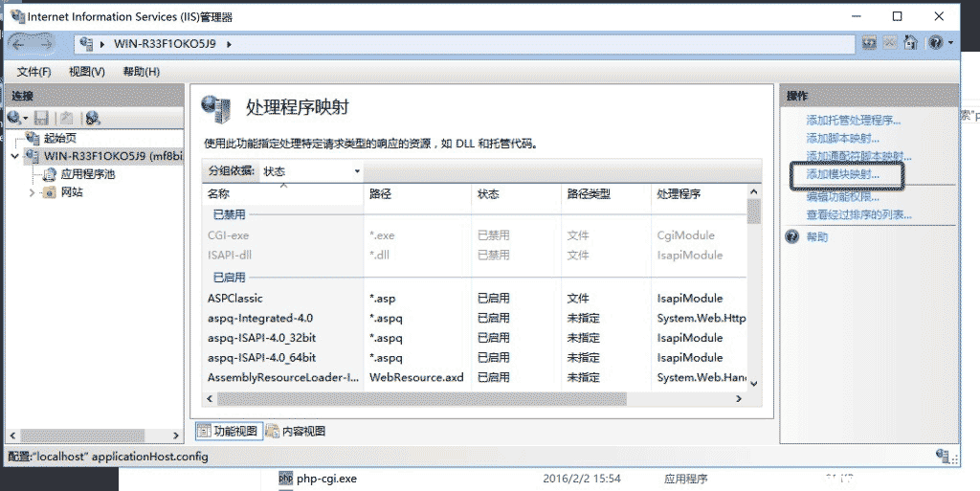Switch to the 功能视图 tab
This screenshot has width=980, height=491.
pyautogui.click(x=229, y=431)
